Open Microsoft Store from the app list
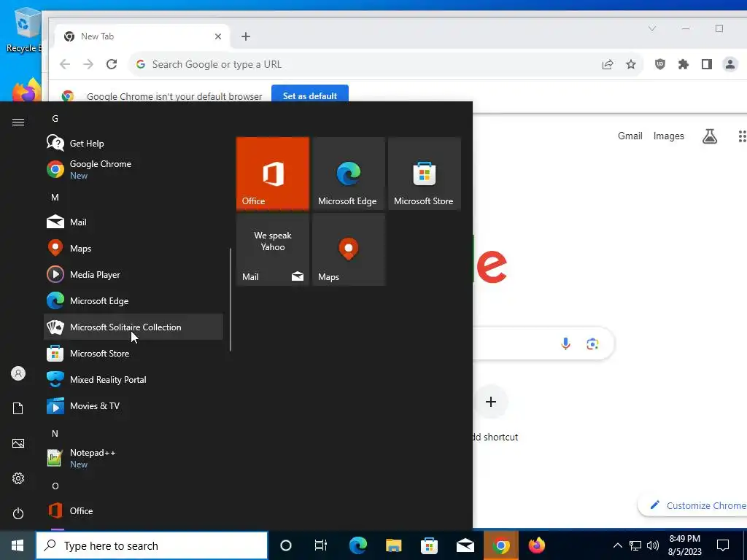 pos(133,353)
